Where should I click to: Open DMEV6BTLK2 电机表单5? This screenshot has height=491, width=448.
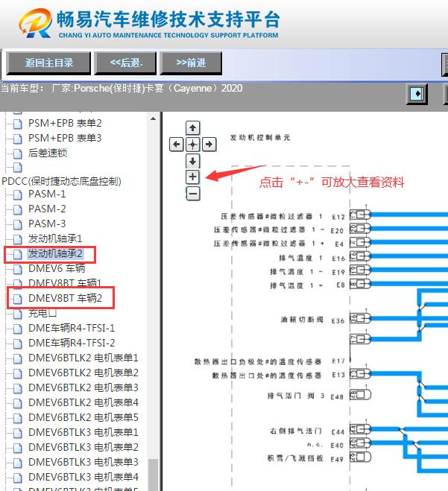pyautogui.click(x=83, y=417)
